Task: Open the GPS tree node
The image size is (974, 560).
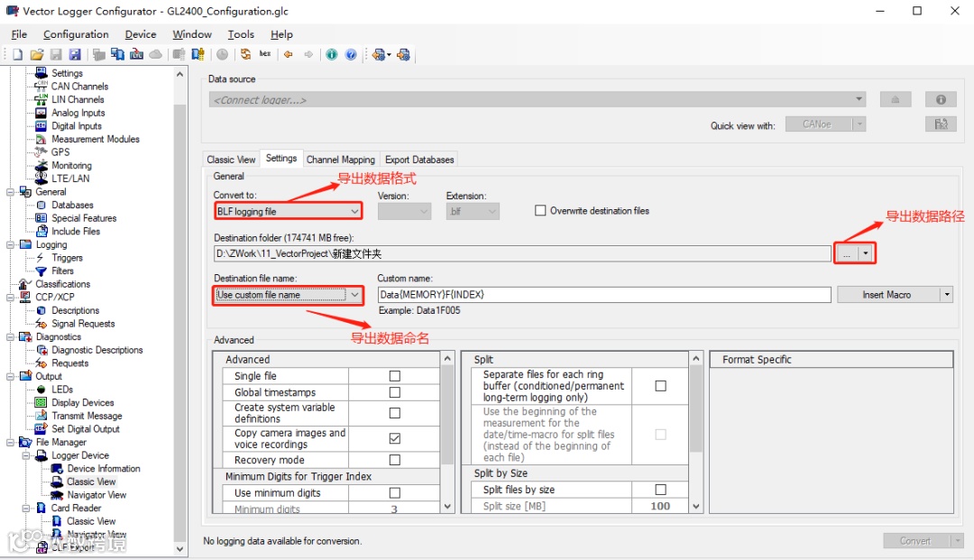Action: [60, 152]
